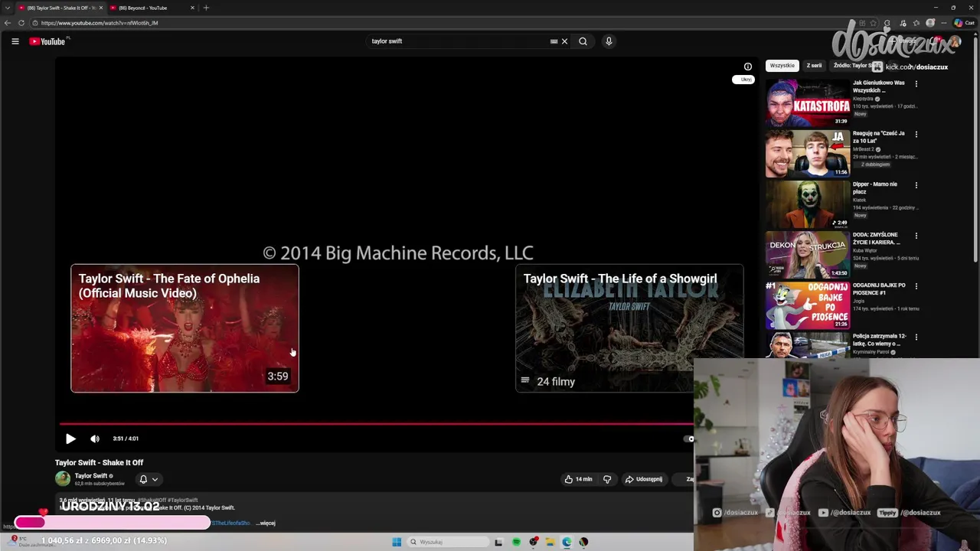Image resolution: width=980 pixels, height=551 pixels.
Task: Like the video with thumbs up 14 mln
Action: 578,479
